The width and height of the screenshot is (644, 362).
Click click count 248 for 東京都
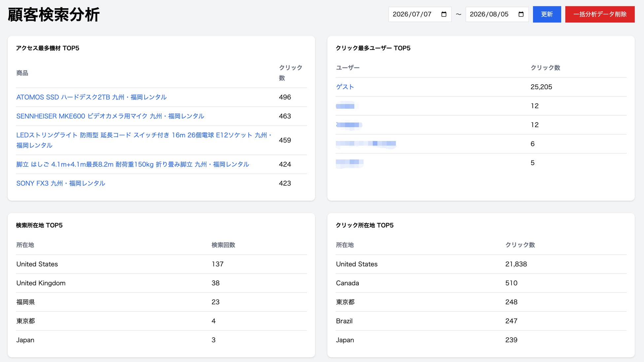pyautogui.click(x=511, y=302)
